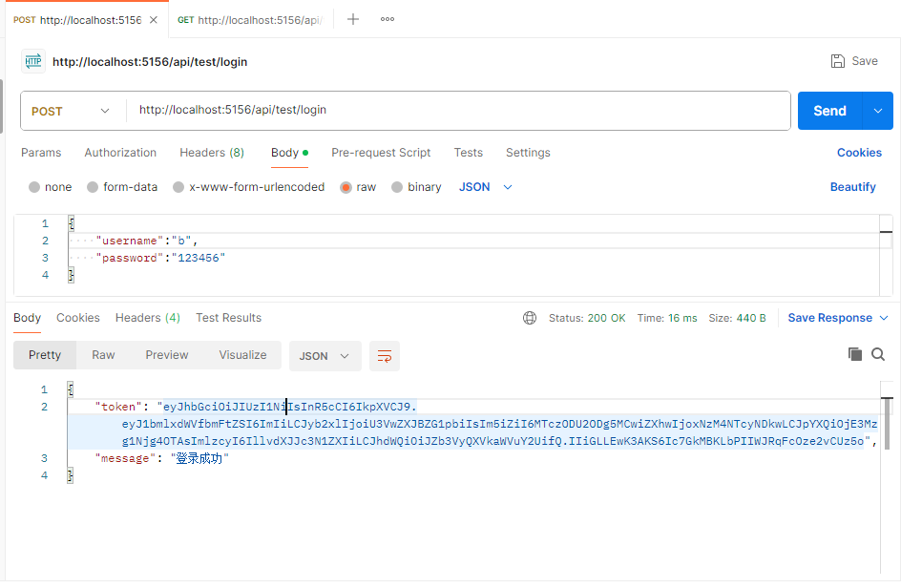Collapse the request body at line 1 bracket
This screenshot has height=588, width=901.
pyautogui.click(x=72, y=223)
